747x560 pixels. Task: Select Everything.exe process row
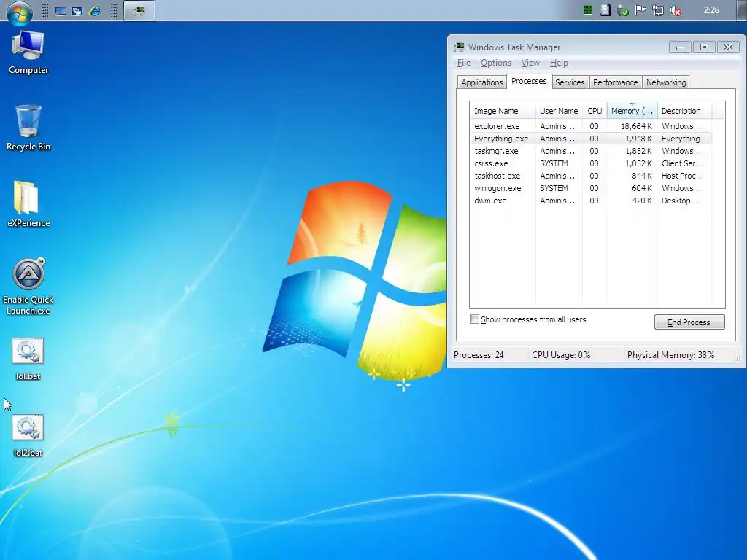591,139
